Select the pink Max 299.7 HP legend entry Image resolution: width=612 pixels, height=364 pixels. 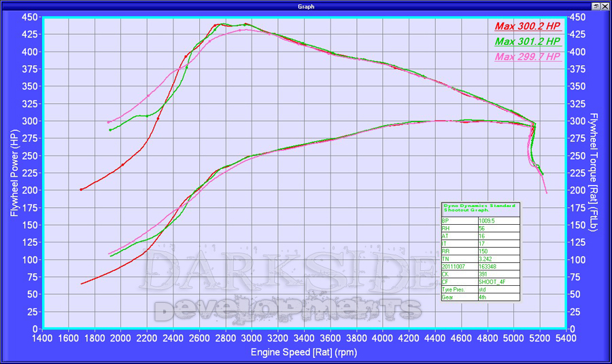point(528,57)
